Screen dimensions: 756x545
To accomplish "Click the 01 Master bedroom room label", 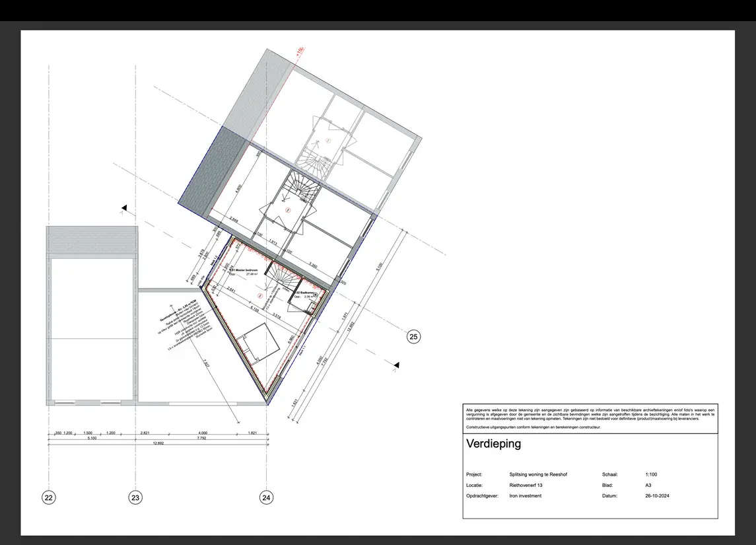I will point(243,272).
